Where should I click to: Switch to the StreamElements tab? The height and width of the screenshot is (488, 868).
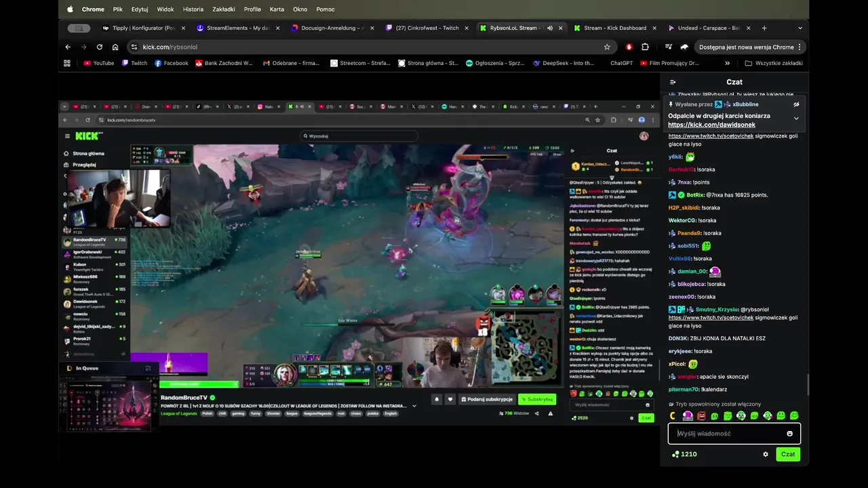(237, 28)
